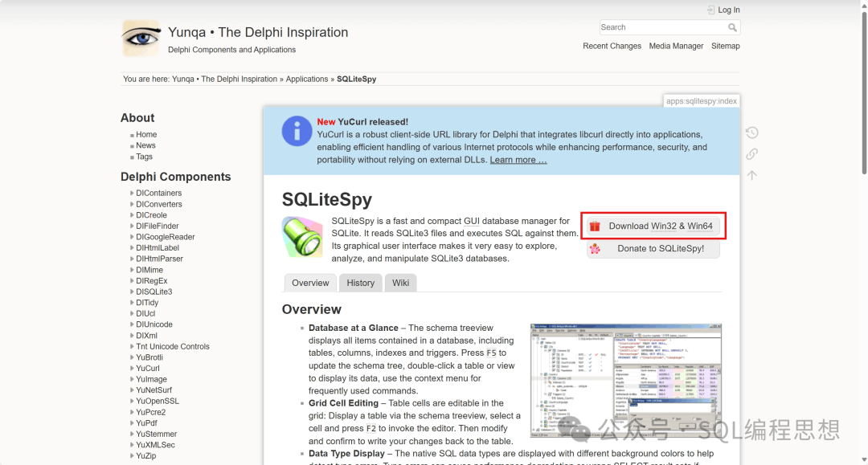Select the Overview tab

click(x=310, y=283)
